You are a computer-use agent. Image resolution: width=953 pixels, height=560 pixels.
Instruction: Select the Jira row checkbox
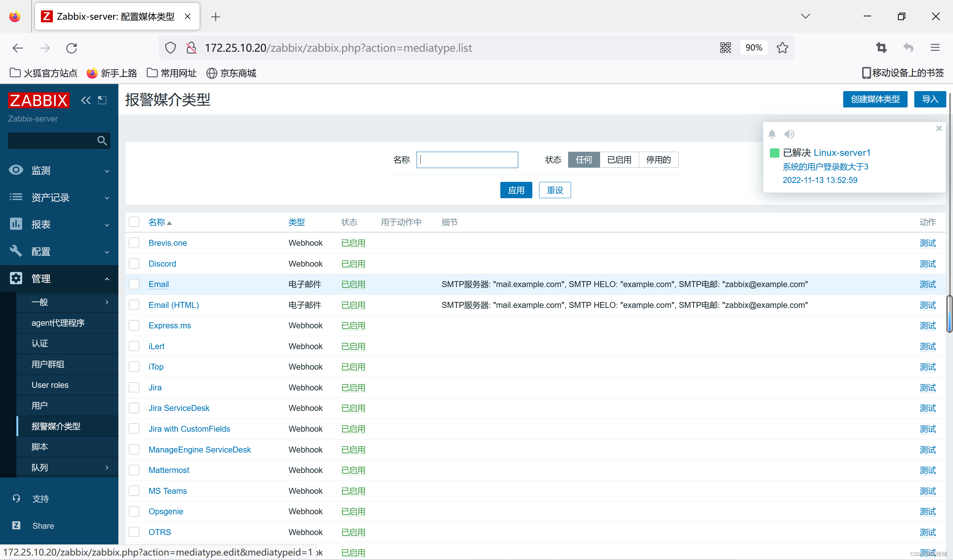coord(134,387)
